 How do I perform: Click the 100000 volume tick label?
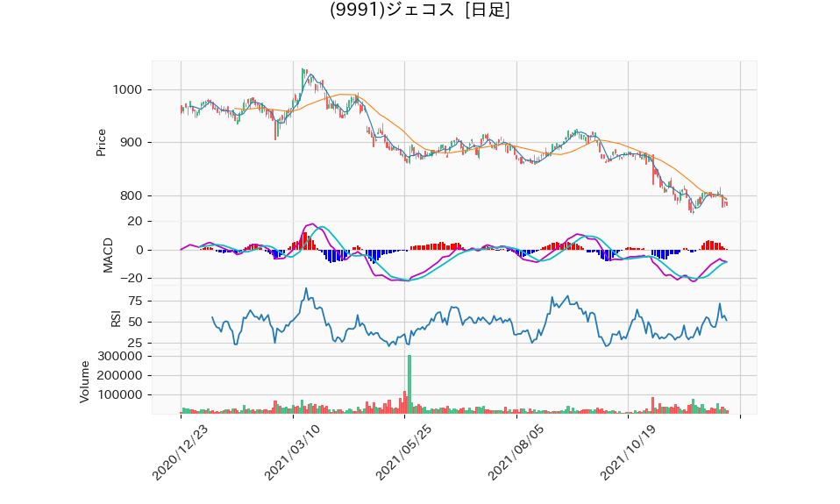coord(119,394)
